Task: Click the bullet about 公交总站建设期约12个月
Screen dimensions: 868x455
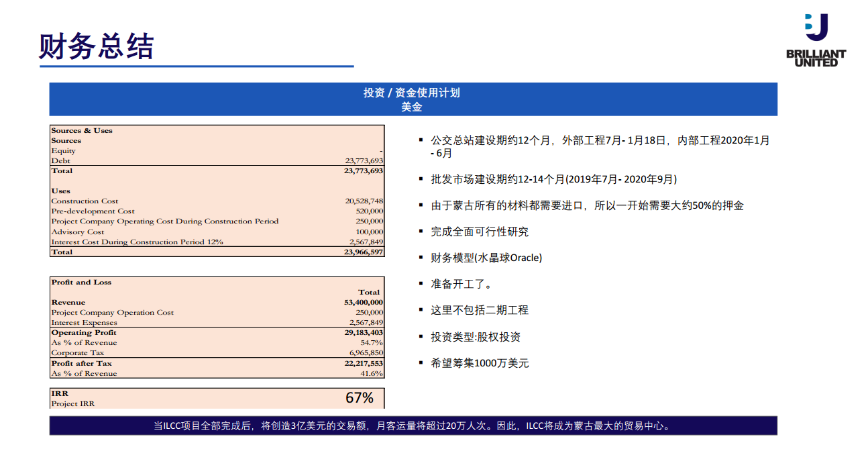Action: 600,146
